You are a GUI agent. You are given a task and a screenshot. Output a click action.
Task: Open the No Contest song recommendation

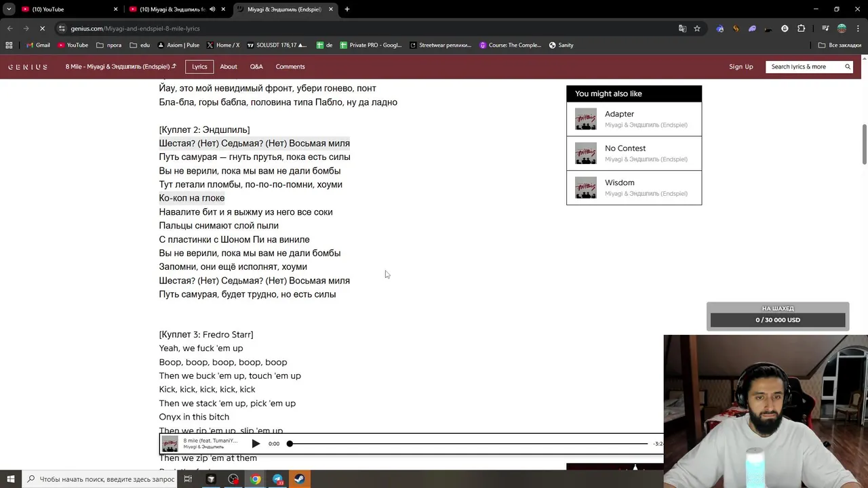634,153
